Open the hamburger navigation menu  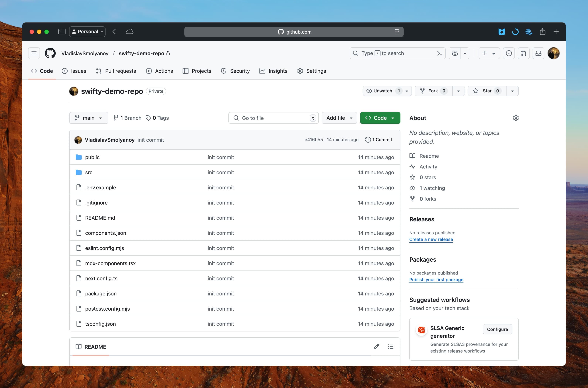point(34,53)
